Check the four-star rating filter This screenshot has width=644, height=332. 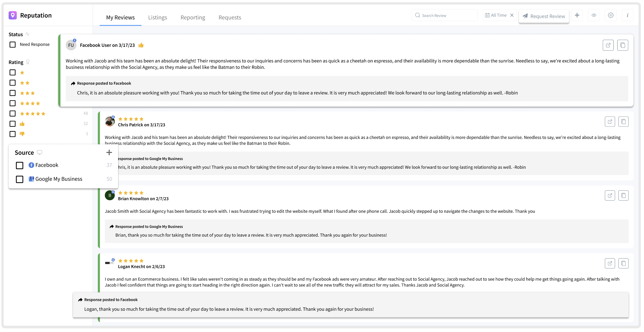[12, 103]
